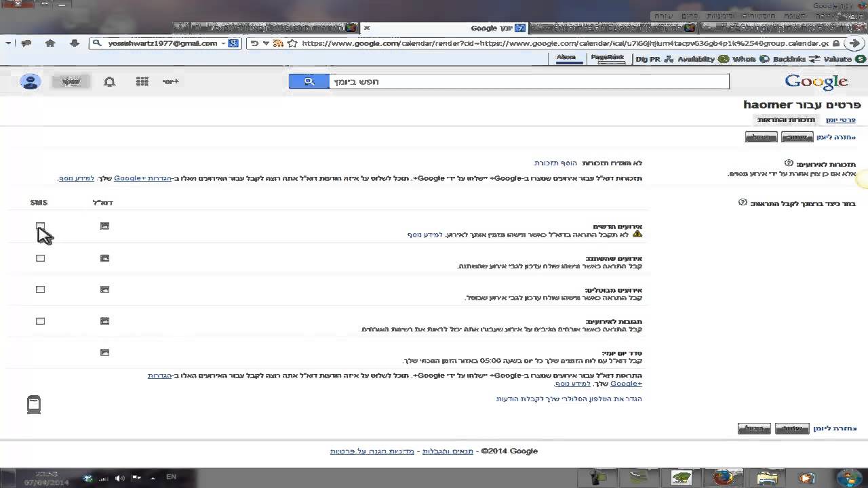Click the network signal tray icon
Viewport: 868px width, 488px height.
104,479
